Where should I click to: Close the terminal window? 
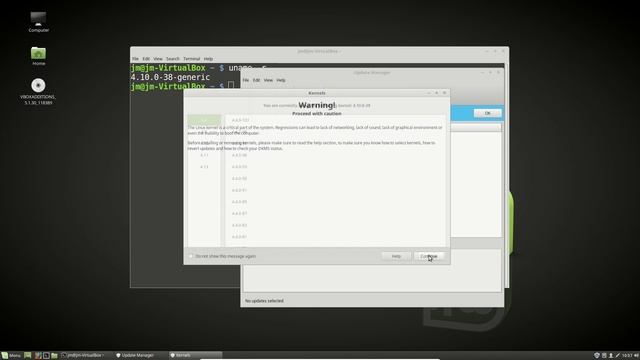click(503, 51)
